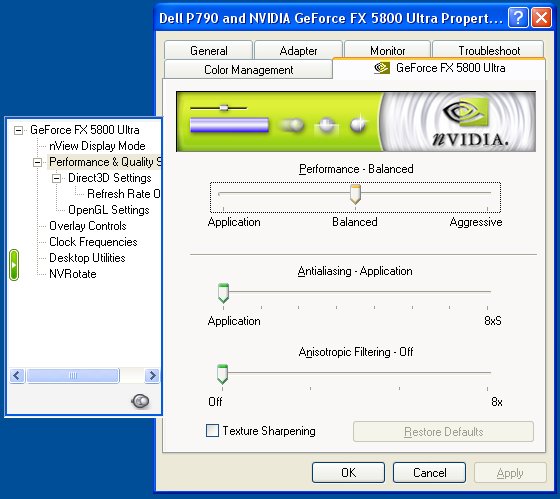
Task: Click the round pin icon in the side panel
Action: (x=140, y=401)
